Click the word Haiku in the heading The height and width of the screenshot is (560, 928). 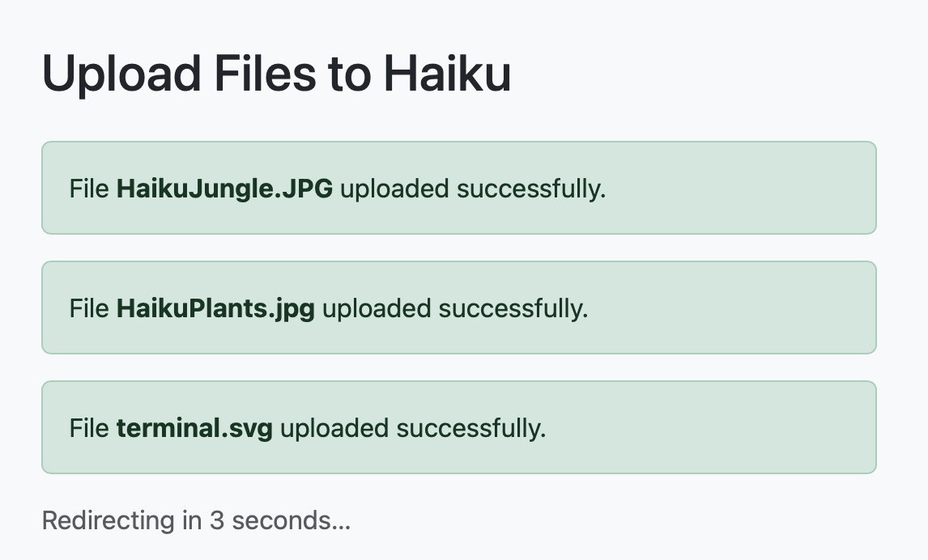(x=448, y=74)
